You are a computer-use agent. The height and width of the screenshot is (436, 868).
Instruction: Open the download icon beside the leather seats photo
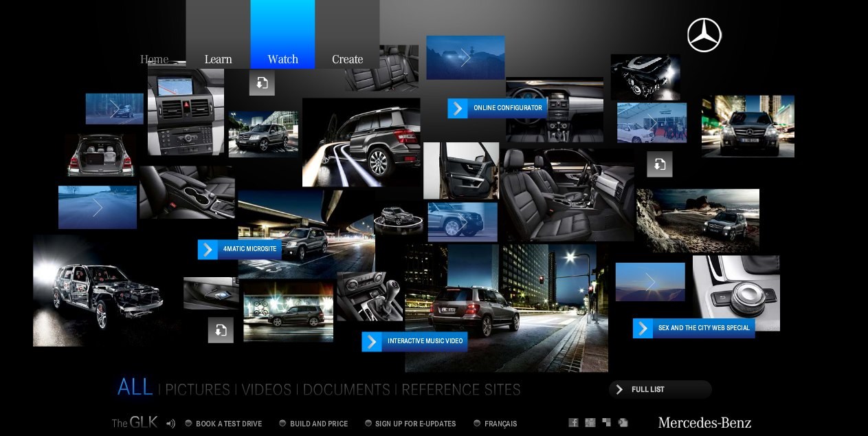point(659,164)
